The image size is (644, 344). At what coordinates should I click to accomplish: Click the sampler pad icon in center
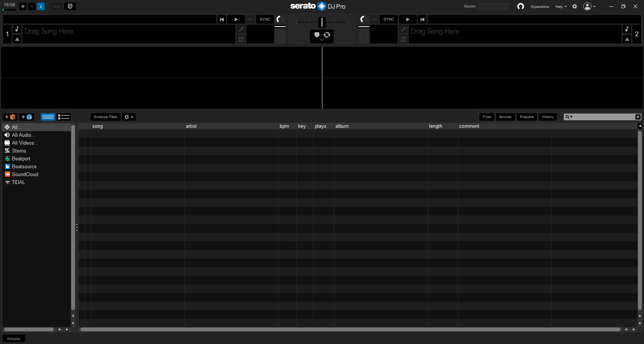[317, 35]
